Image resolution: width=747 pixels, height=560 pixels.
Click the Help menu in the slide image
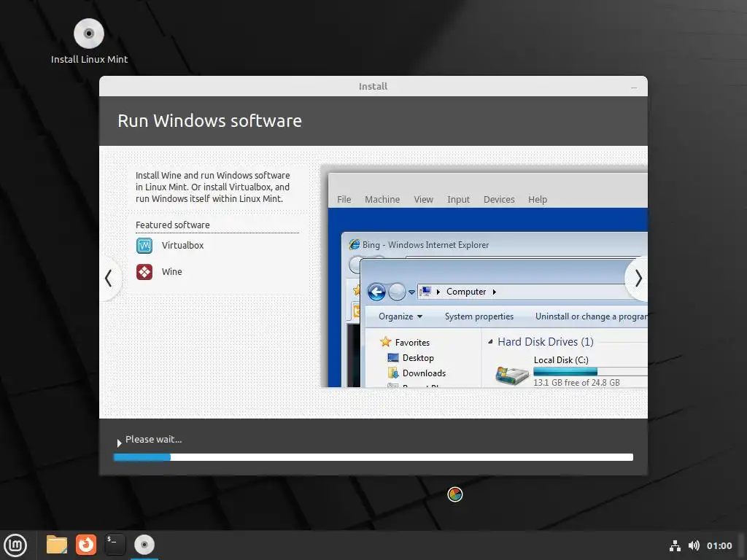tap(538, 200)
